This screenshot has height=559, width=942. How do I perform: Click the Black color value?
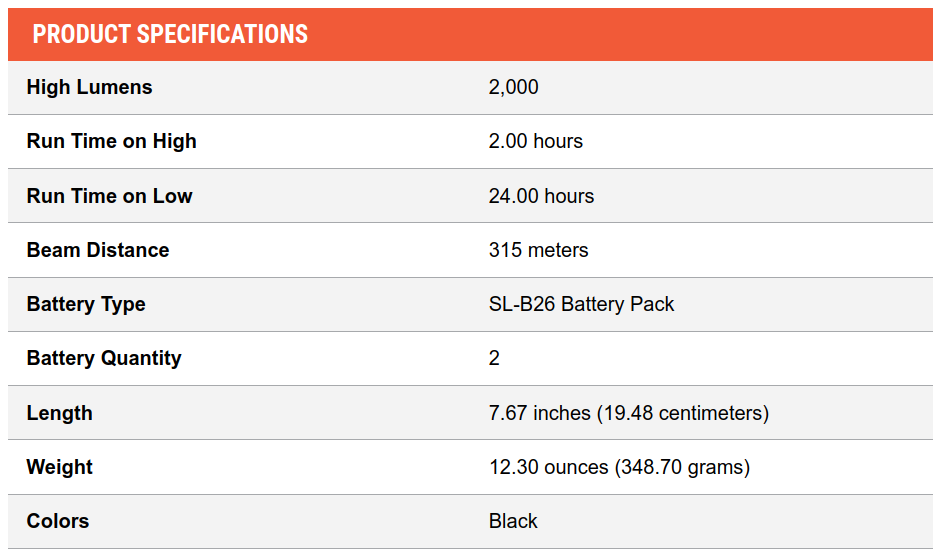512,521
